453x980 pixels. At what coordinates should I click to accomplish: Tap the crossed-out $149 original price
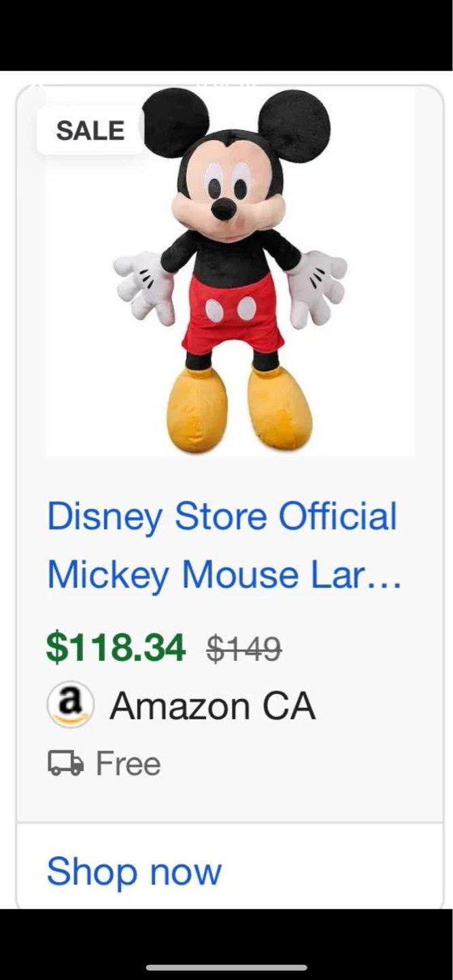click(244, 648)
